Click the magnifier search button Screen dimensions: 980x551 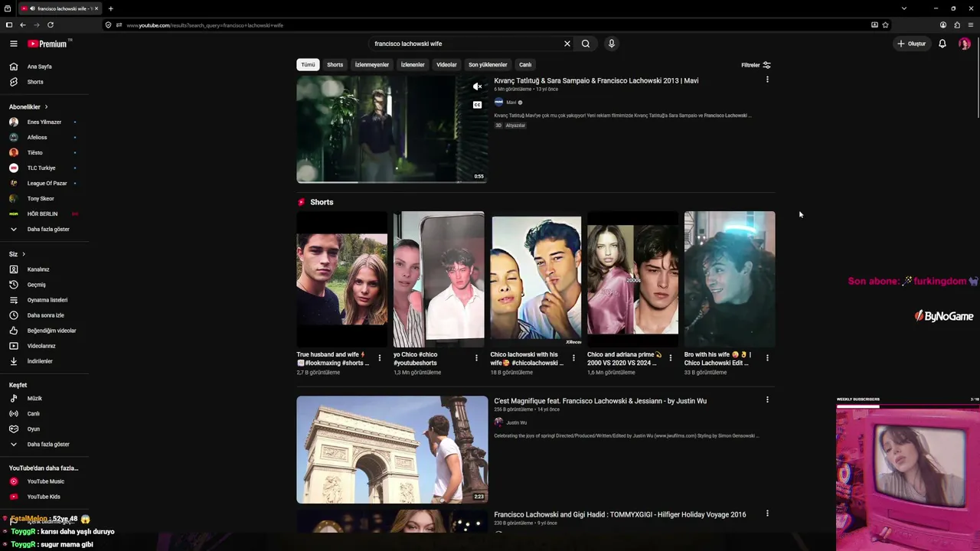(x=586, y=44)
